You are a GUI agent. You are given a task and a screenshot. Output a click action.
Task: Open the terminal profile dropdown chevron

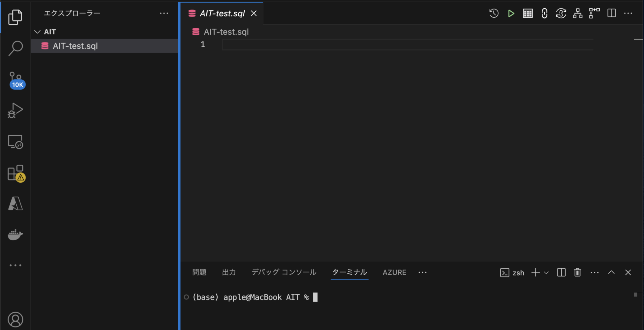click(546, 272)
